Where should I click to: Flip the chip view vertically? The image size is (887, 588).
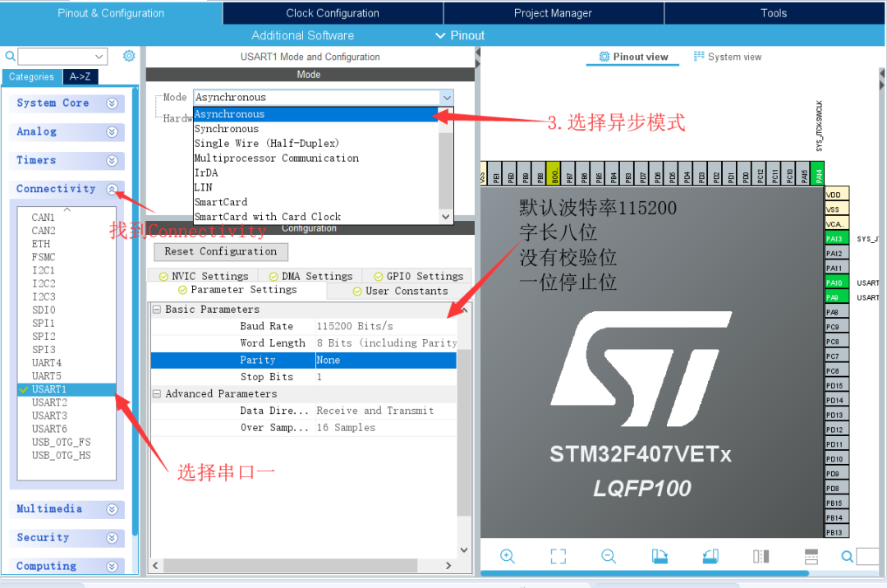click(811, 556)
